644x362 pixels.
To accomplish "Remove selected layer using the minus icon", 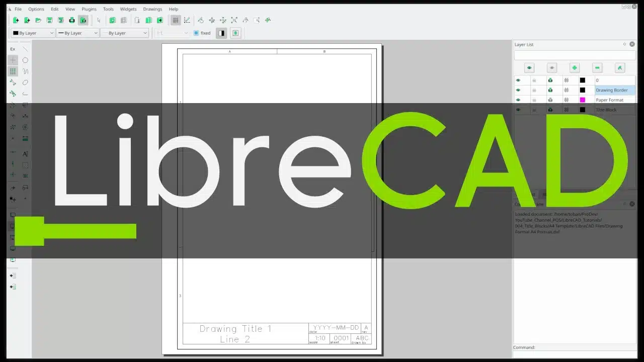I will (x=597, y=67).
